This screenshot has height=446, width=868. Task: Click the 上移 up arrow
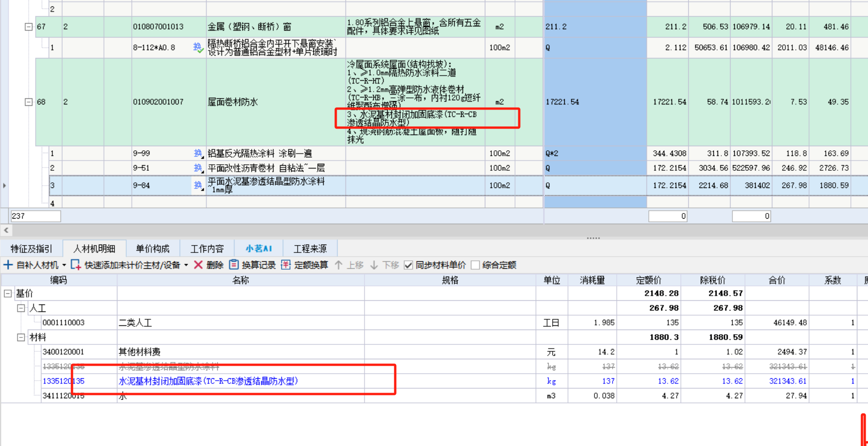click(339, 265)
